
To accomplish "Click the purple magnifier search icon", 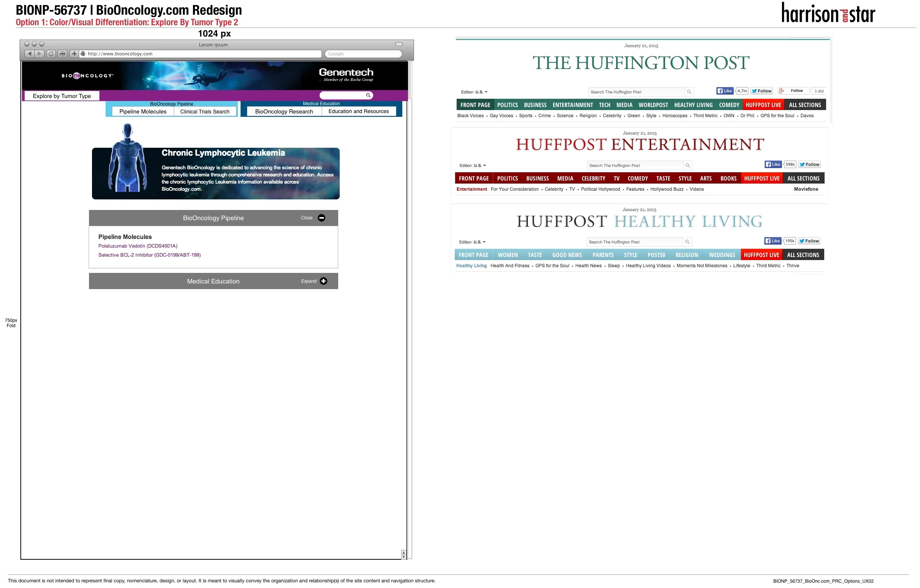I will click(x=369, y=95).
